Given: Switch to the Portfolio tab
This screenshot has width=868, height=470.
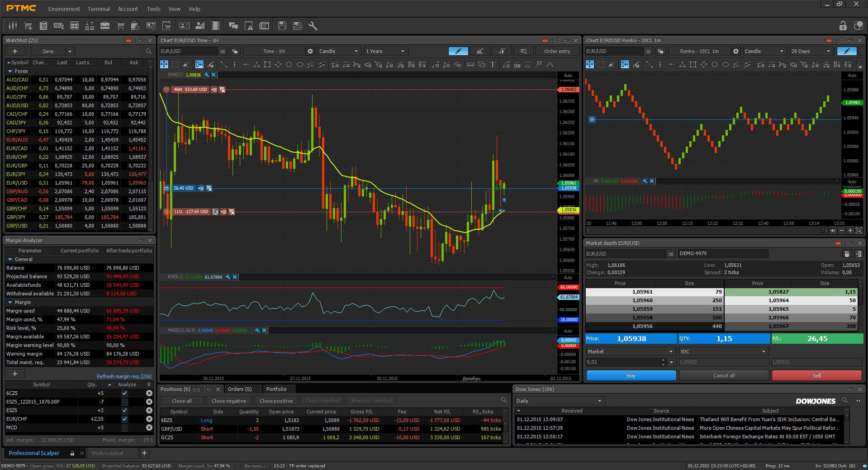Looking at the screenshot, I should [x=276, y=389].
